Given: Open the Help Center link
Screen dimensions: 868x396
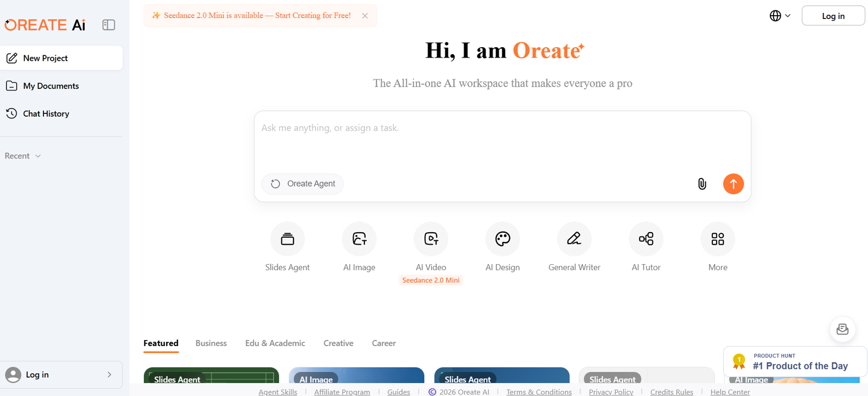Looking at the screenshot, I should coord(730,392).
